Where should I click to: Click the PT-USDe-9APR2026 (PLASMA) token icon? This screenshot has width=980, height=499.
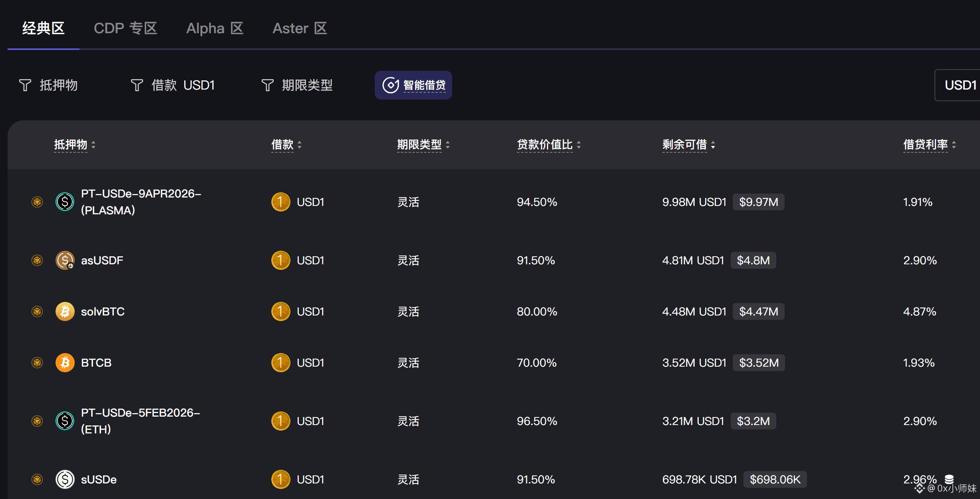click(65, 202)
